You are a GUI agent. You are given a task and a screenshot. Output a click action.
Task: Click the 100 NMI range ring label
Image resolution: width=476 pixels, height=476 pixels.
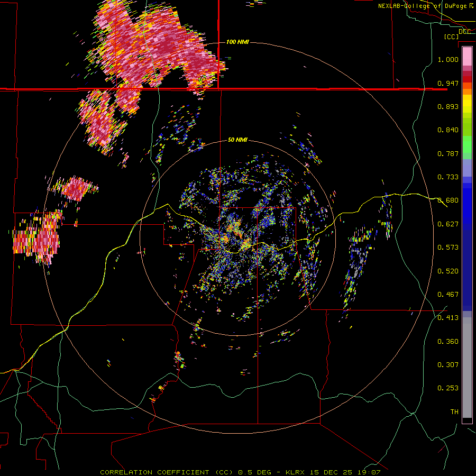point(237,42)
